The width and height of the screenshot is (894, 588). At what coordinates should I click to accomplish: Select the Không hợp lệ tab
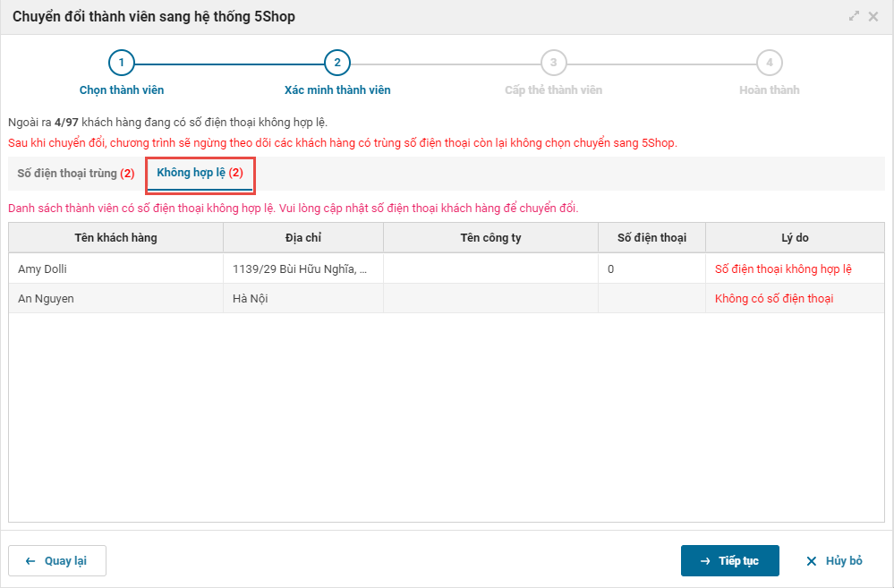pos(200,173)
